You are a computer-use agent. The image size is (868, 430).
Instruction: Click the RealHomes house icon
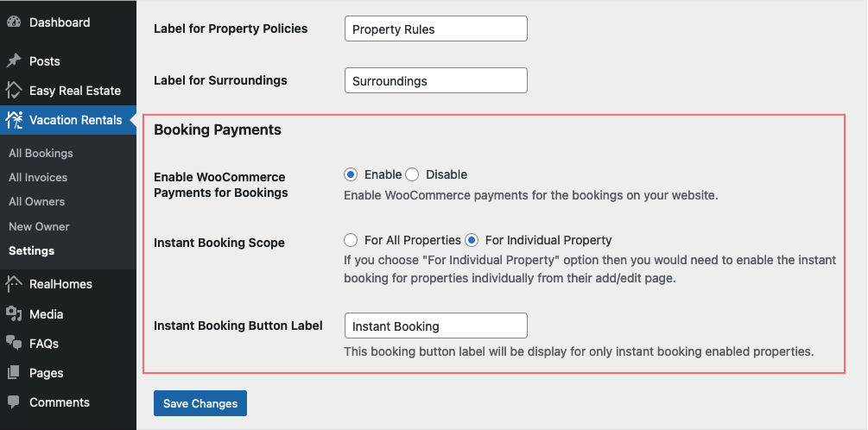click(14, 284)
